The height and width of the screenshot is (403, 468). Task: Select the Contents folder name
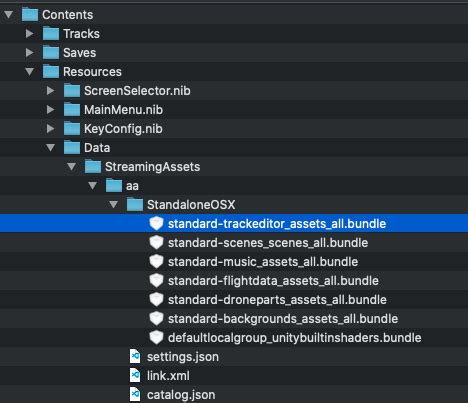(68, 15)
